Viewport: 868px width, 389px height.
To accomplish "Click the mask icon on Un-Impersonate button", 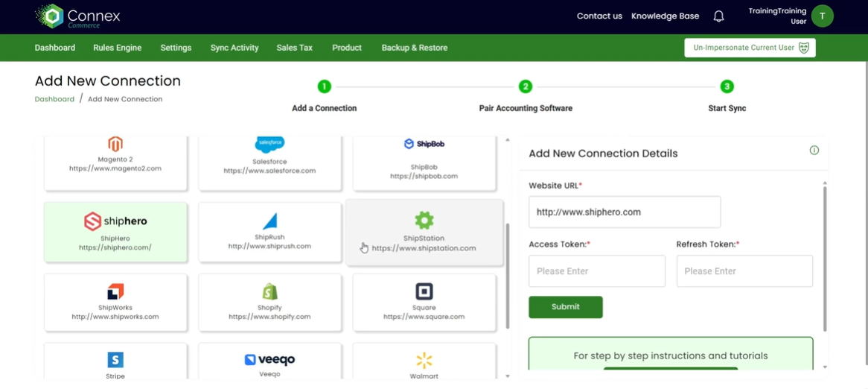I will [804, 48].
